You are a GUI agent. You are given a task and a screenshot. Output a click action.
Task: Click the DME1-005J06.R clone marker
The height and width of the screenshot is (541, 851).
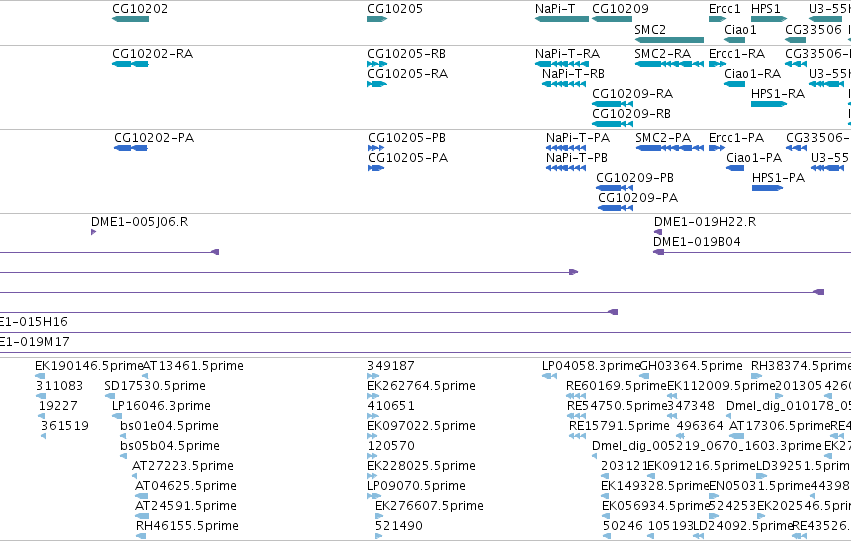click(x=93, y=232)
